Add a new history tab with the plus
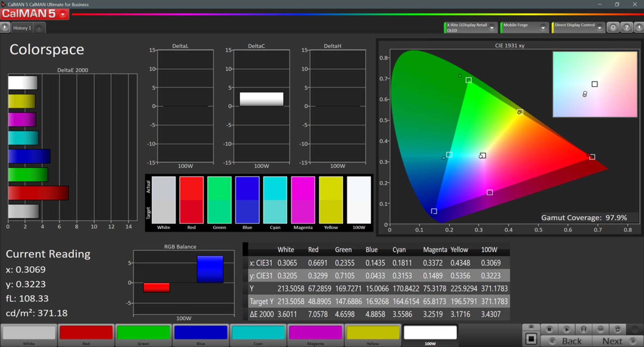This screenshot has width=644, height=347. (39, 28)
